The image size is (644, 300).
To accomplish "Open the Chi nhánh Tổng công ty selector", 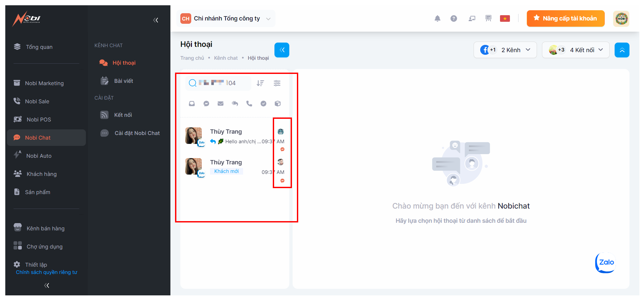I will 227,19.
